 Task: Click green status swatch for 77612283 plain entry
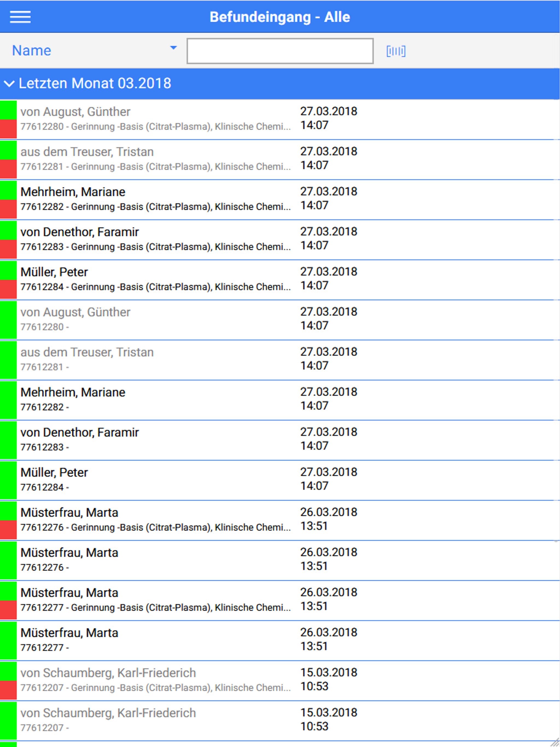tap(8, 440)
